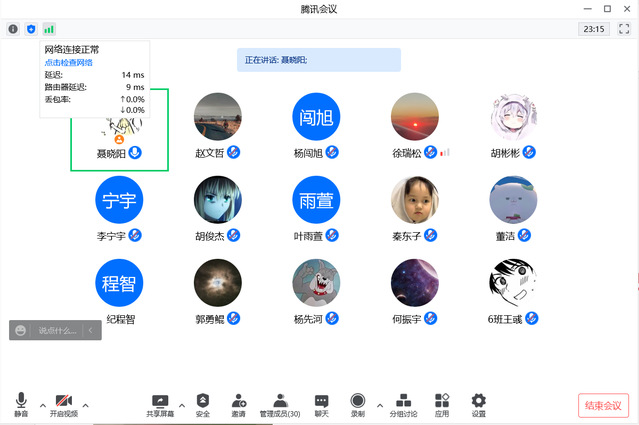Open Manage Members (管理成员) panel
The width and height of the screenshot is (639, 425).
point(280,404)
